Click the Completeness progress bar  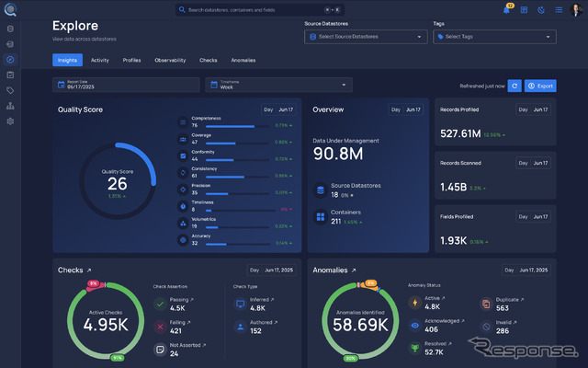(x=238, y=127)
